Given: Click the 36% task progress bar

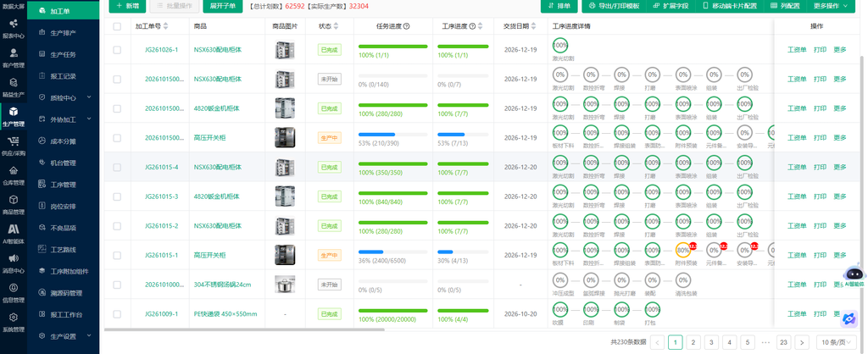Looking at the screenshot, I should tap(393, 252).
